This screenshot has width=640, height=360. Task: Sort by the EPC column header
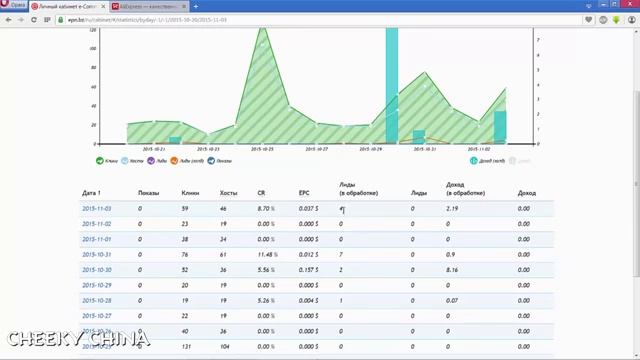click(x=304, y=193)
